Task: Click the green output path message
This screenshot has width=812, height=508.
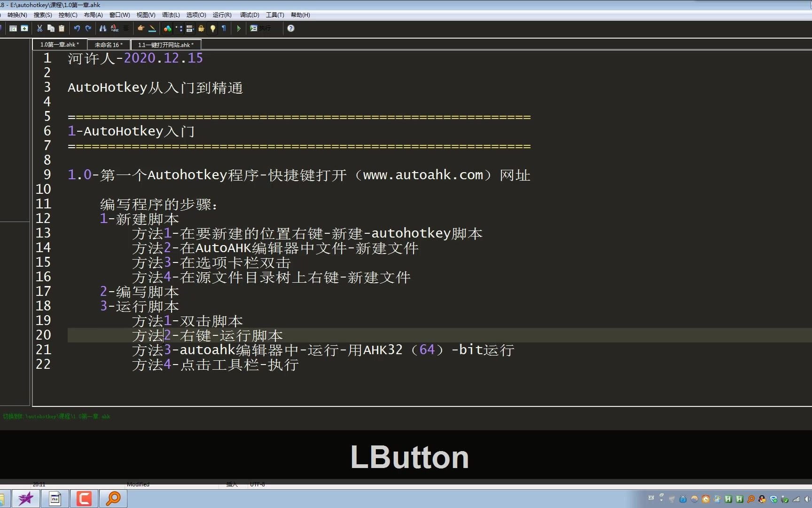Action: pyautogui.click(x=56, y=416)
